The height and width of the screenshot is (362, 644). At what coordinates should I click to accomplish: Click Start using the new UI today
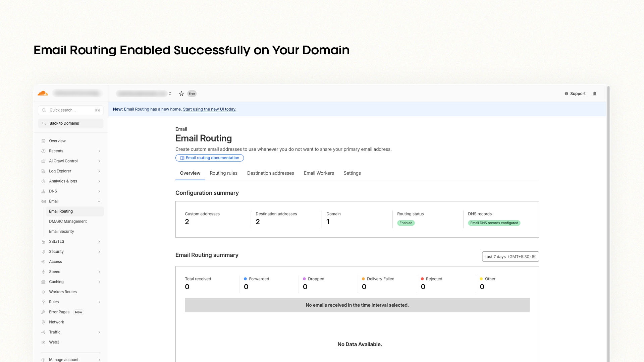click(x=209, y=109)
